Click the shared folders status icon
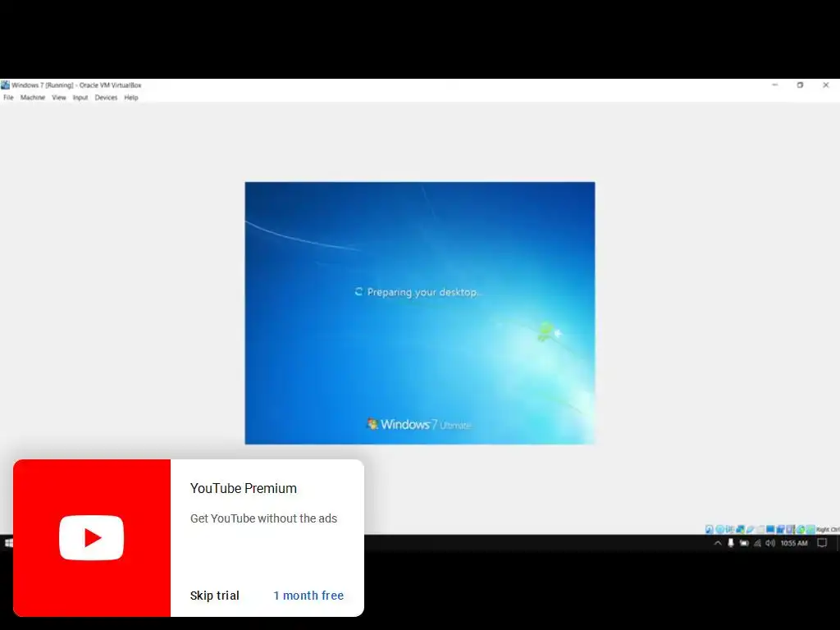Screen dimensions: 840x630 [760, 529]
